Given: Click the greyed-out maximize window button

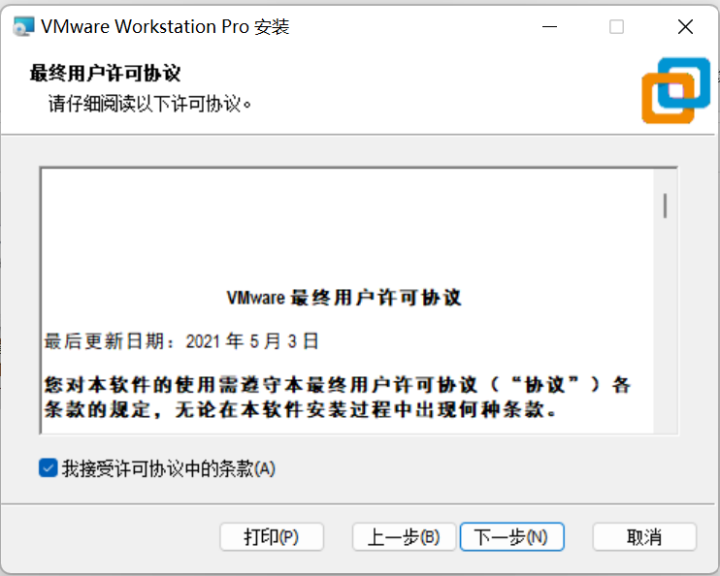Looking at the screenshot, I should (x=616, y=27).
